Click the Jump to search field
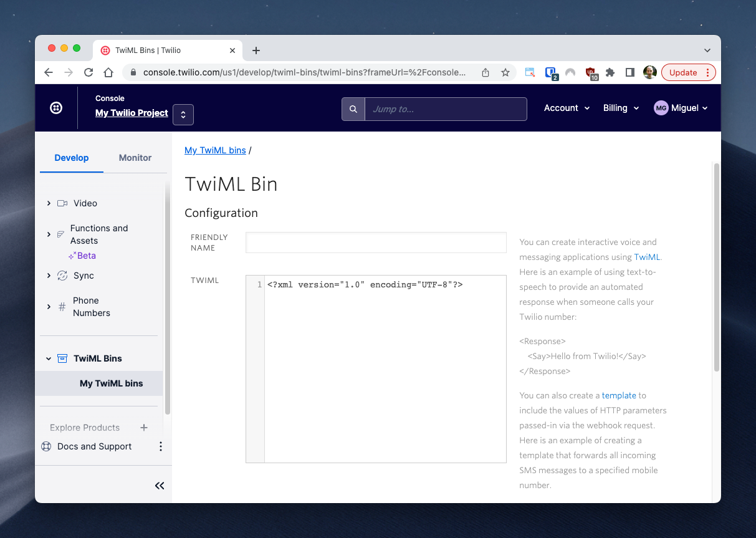The height and width of the screenshot is (538, 756). click(446, 109)
